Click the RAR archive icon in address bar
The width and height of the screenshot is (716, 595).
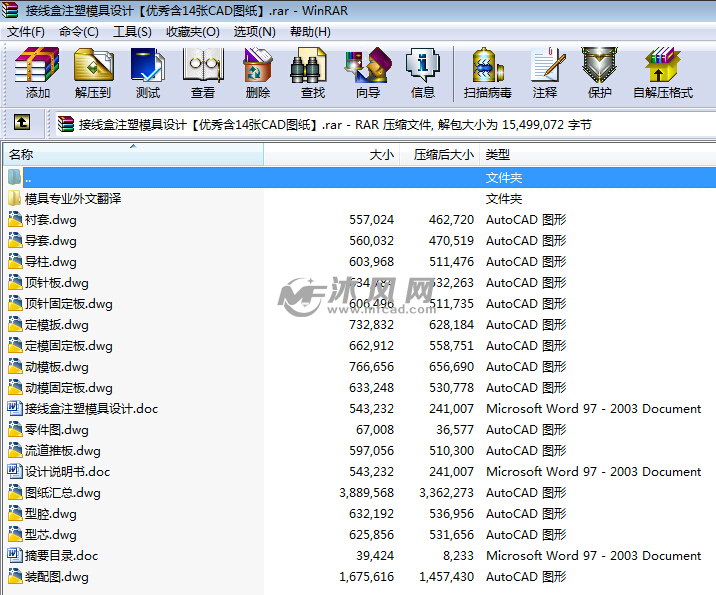tap(66, 124)
